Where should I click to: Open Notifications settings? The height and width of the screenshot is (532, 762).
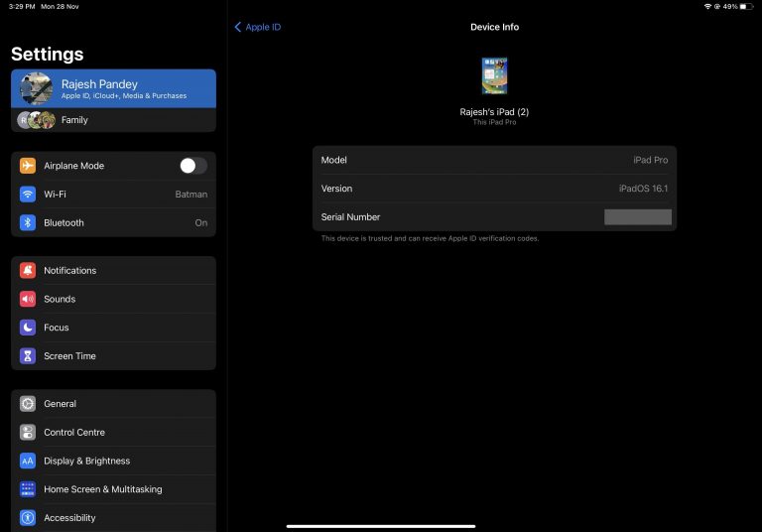(x=114, y=270)
